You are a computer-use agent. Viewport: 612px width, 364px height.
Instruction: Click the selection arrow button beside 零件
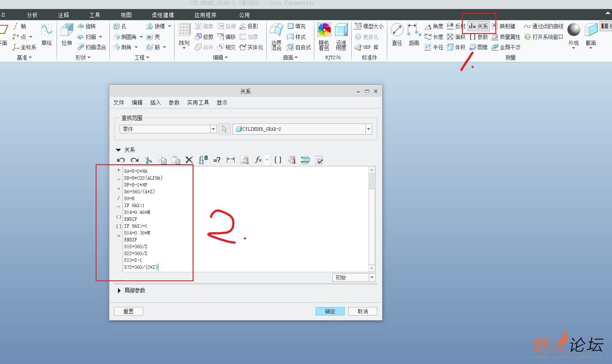tap(225, 129)
